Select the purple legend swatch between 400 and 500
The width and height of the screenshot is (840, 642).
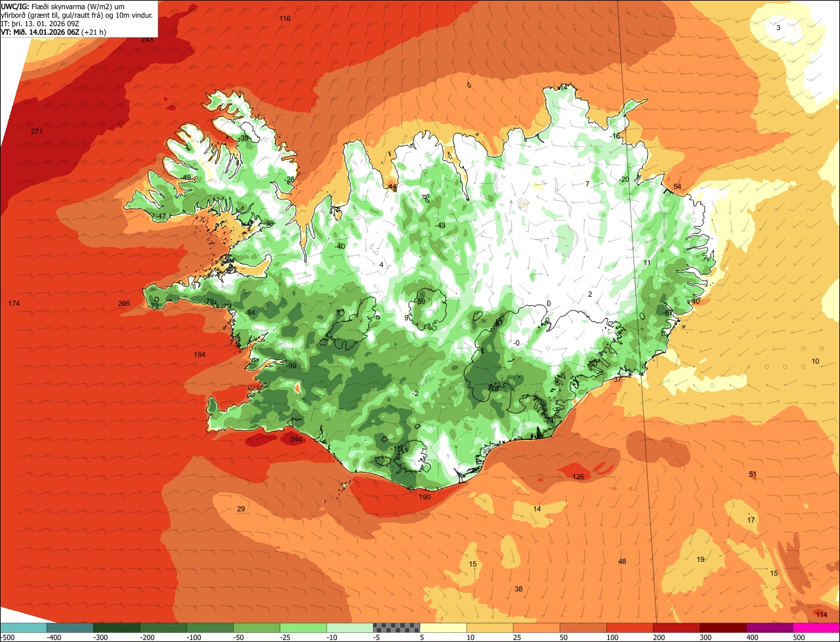pyautogui.click(x=770, y=628)
